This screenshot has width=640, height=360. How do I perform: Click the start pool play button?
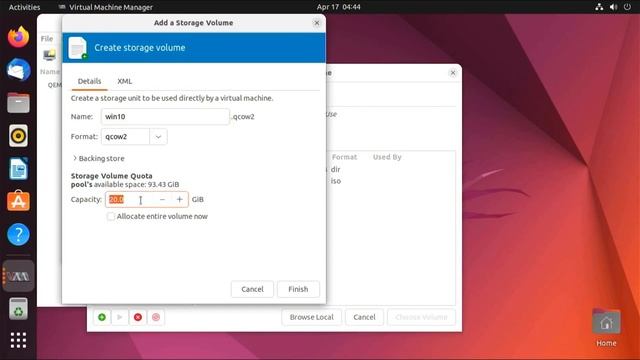pyautogui.click(x=120, y=317)
